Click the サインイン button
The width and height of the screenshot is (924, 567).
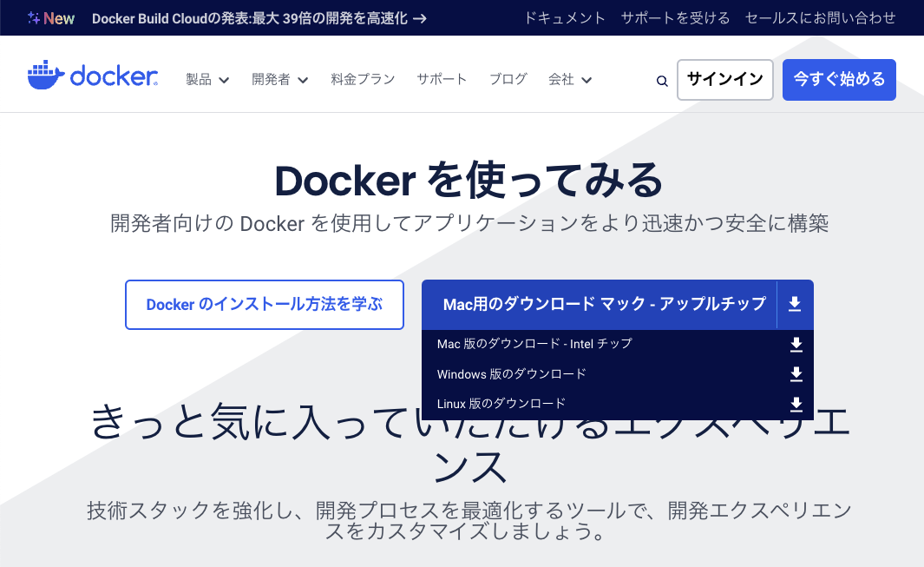tap(725, 79)
